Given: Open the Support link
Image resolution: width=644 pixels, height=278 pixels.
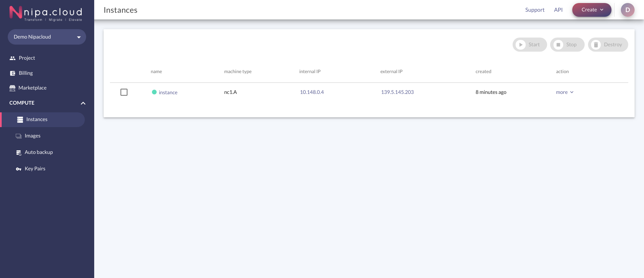Looking at the screenshot, I should point(535,10).
